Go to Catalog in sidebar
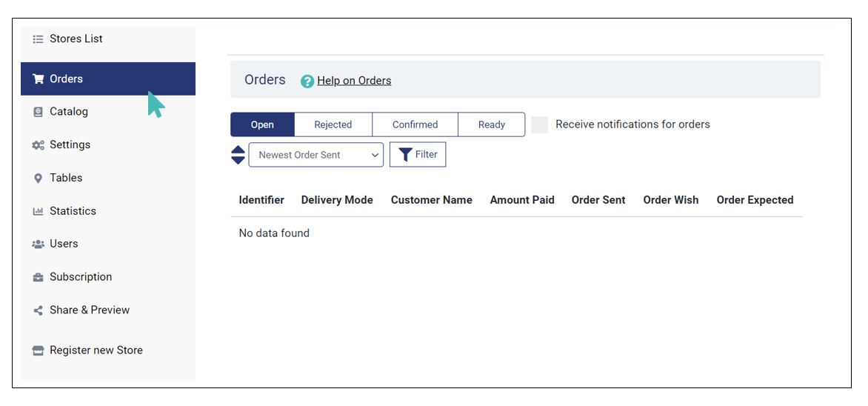This screenshot has width=868, height=406. point(108,111)
